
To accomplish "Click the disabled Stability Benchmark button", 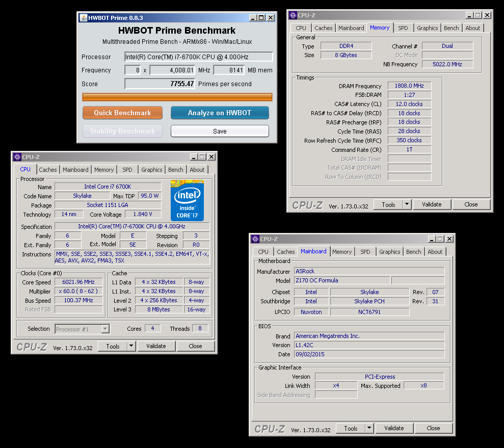I will [x=122, y=131].
